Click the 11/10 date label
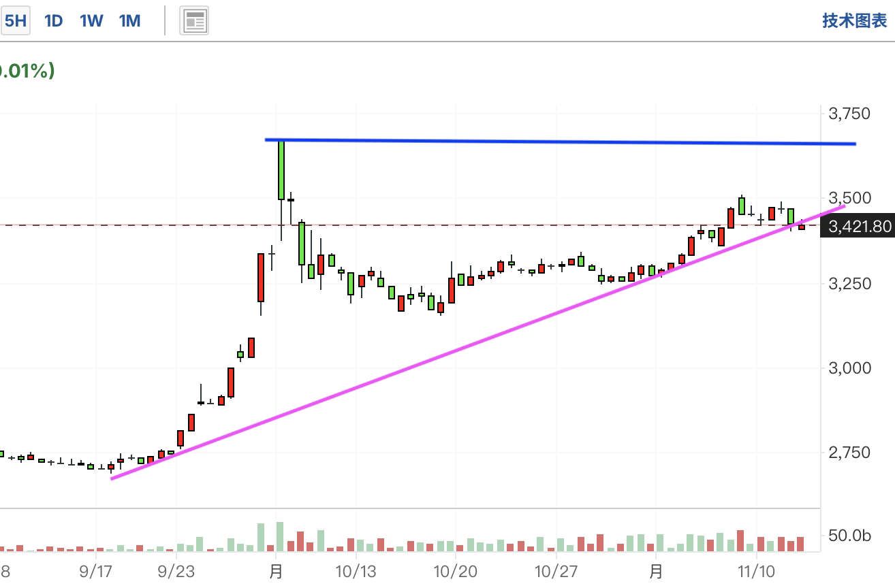This screenshot has height=588, width=895. 756,570
